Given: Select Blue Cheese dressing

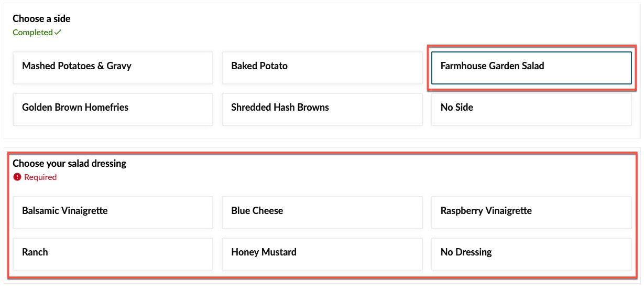Looking at the screenshot, I should tap(322, 212).
